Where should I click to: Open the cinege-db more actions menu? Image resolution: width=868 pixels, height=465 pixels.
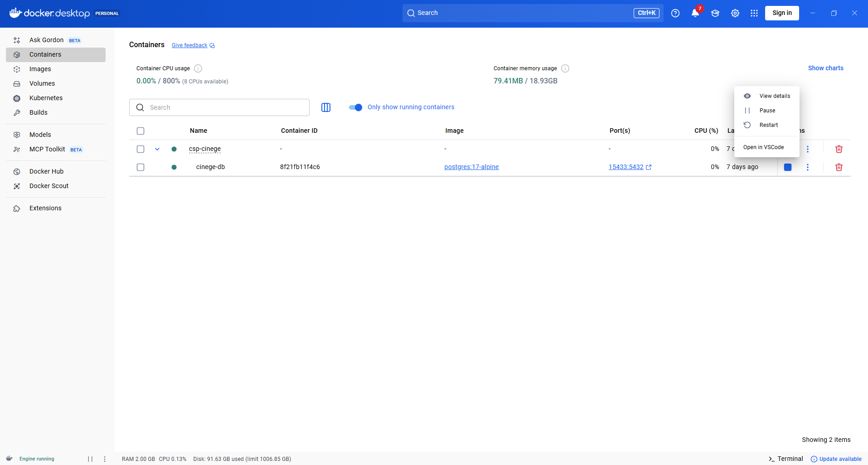pyautogui.click(x=808, y=167)
